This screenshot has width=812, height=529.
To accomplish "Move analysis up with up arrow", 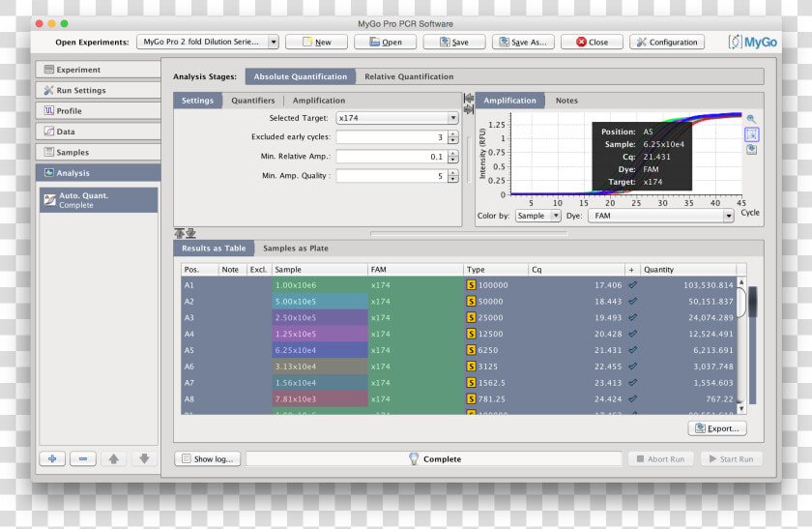I will point(114,458).
